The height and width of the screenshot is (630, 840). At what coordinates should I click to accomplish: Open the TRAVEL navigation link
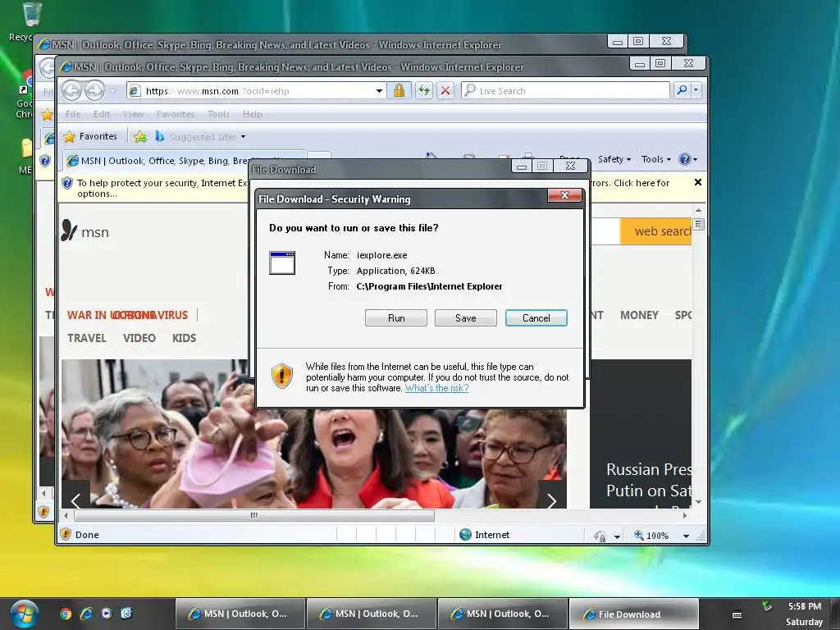pos(87,338)
